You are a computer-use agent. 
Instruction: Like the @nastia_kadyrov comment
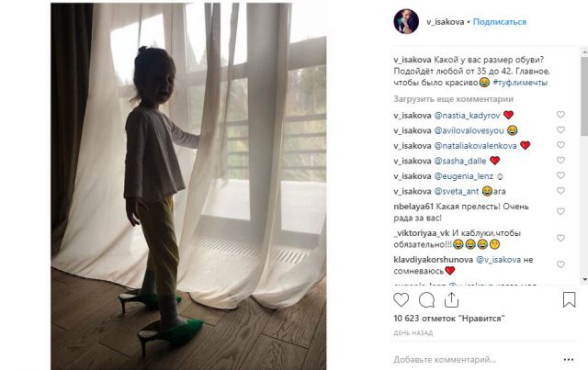click(560, 115)
